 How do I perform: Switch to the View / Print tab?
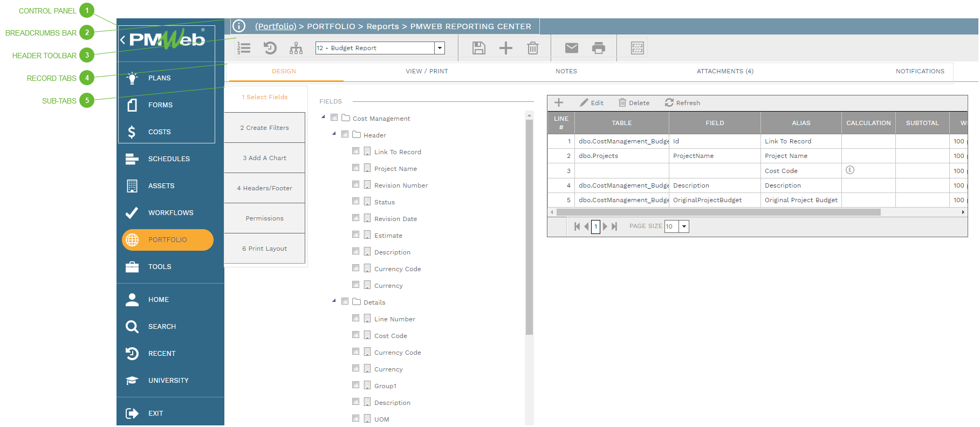pyautogui.click(x=427, y=71)
